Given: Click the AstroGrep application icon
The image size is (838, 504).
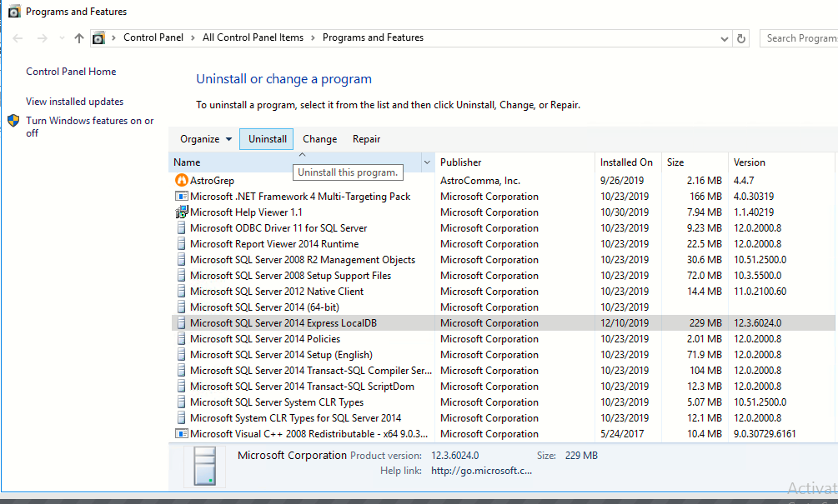Looking at the screenshot, I should coord(182,180).
